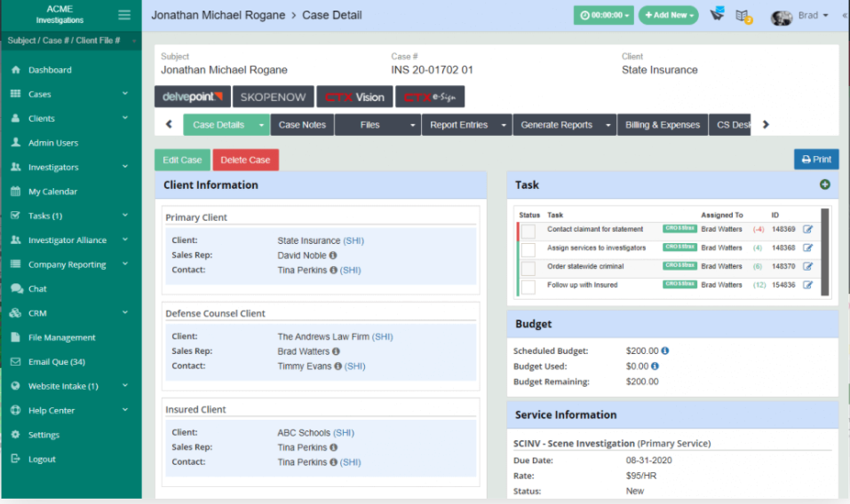Open Case Details dropdown arrow
Viewport: 850px width, 504px height.
[x=261, y=125]
